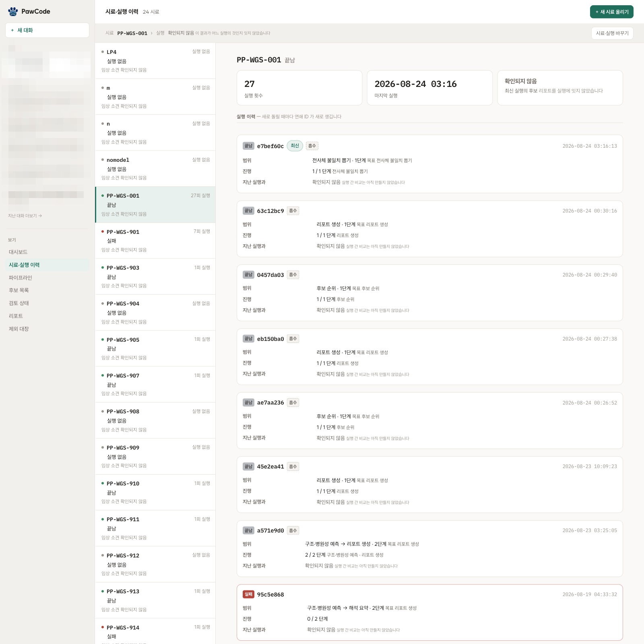Open run a571e9d0 card
Image resolution: width=644 pixels, height=644 pixels.
[x=430, y=549]
